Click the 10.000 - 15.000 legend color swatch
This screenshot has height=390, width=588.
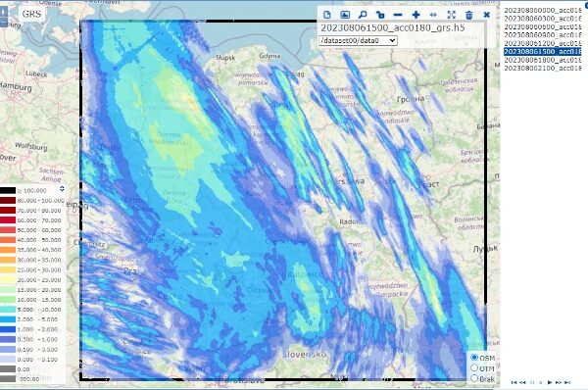8,300
